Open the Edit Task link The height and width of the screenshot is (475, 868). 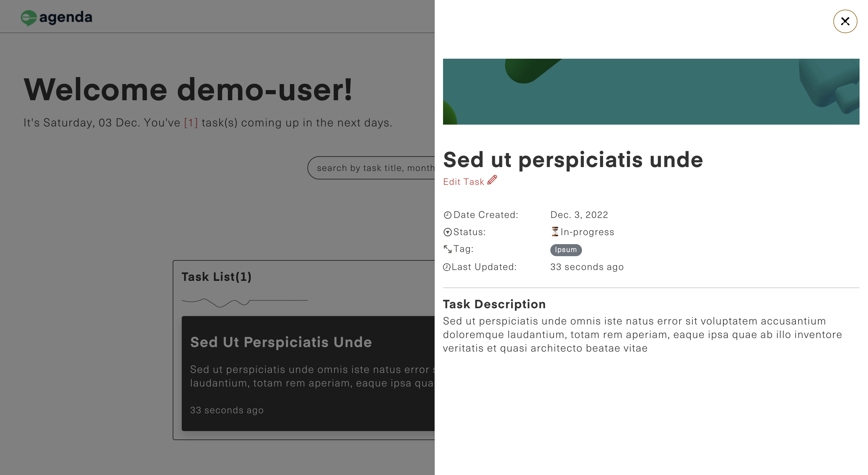click(x=463, y=182)
